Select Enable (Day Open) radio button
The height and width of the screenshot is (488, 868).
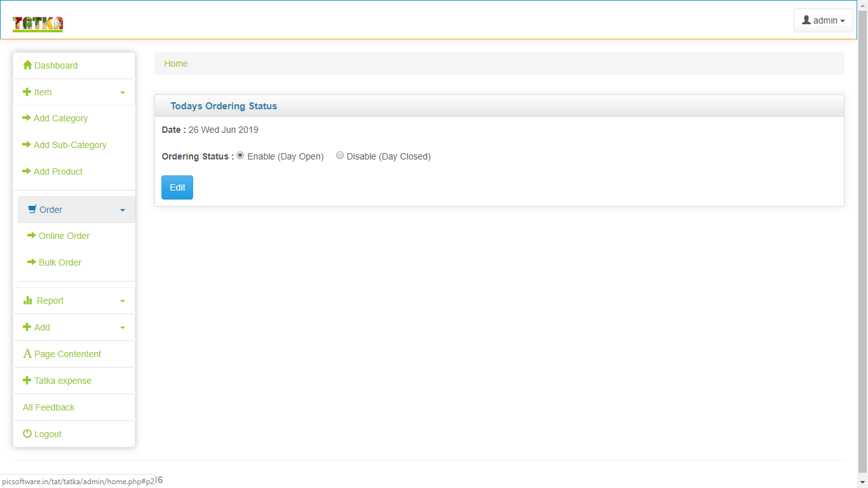240,156
